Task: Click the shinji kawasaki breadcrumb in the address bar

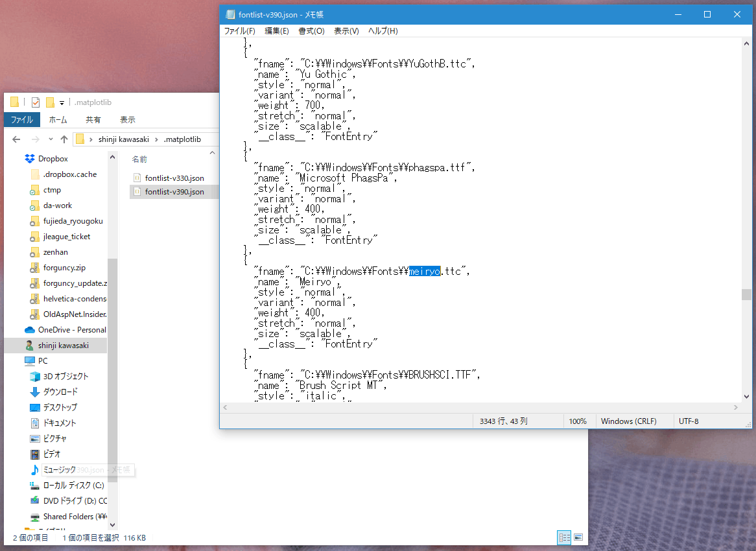Action: (x=124, y=139)
